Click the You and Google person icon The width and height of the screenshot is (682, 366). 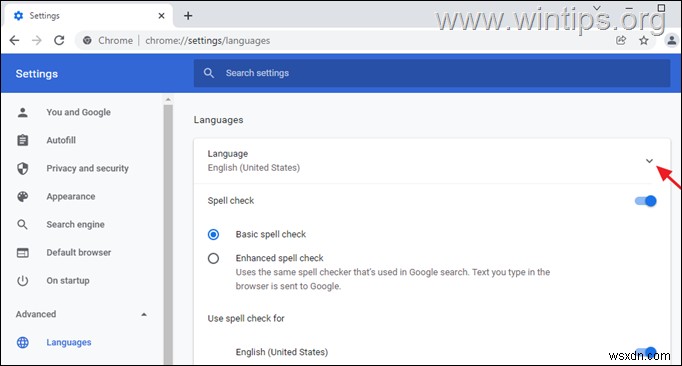23,112
